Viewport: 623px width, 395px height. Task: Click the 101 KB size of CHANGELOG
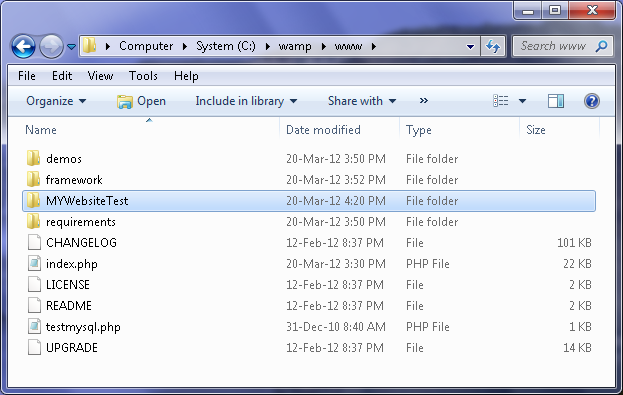point(574,243)
